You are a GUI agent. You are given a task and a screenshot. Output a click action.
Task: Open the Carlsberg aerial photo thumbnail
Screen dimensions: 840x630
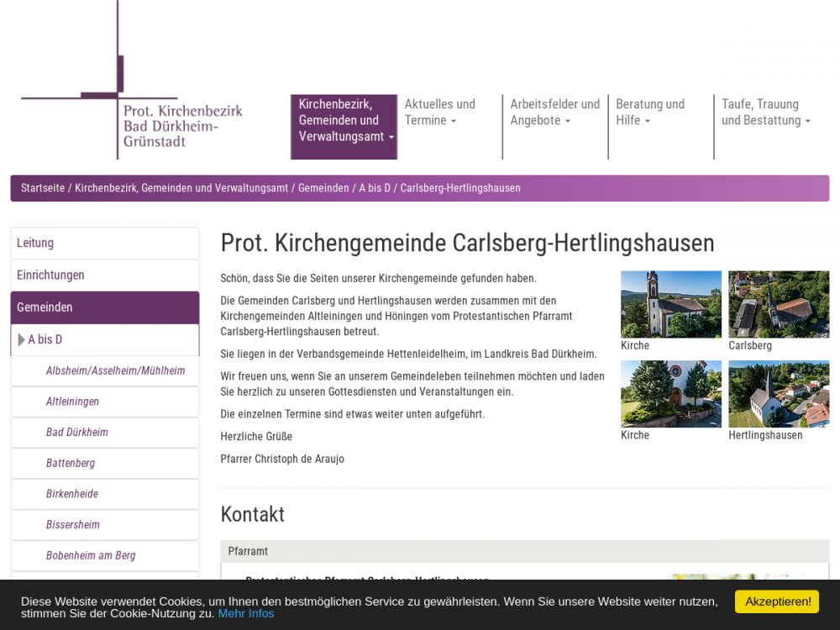click(x=778, y=304)
